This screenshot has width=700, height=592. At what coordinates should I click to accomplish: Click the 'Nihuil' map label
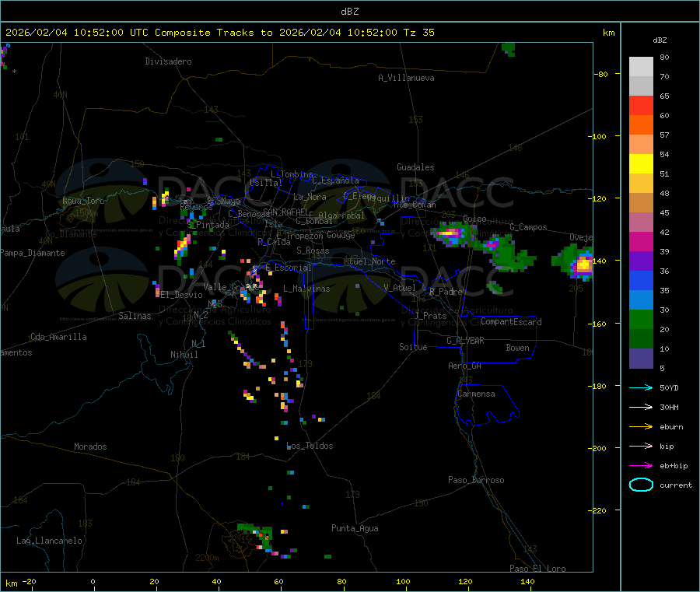[x=184, y=355]
